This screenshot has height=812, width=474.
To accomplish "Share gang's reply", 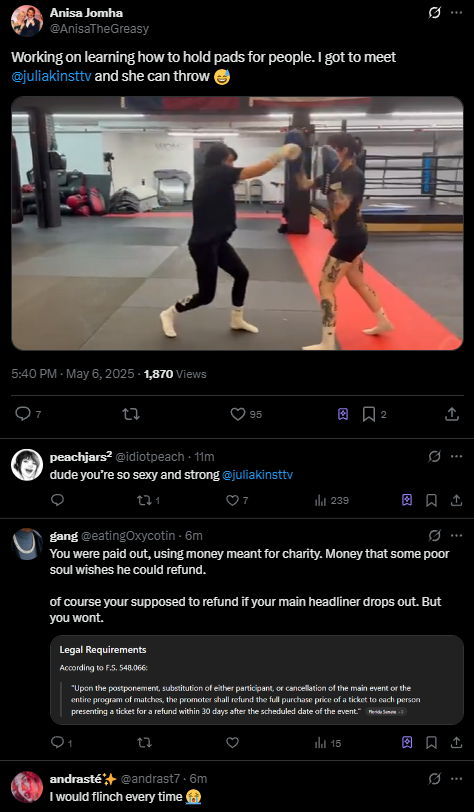I will pos(456,743).
